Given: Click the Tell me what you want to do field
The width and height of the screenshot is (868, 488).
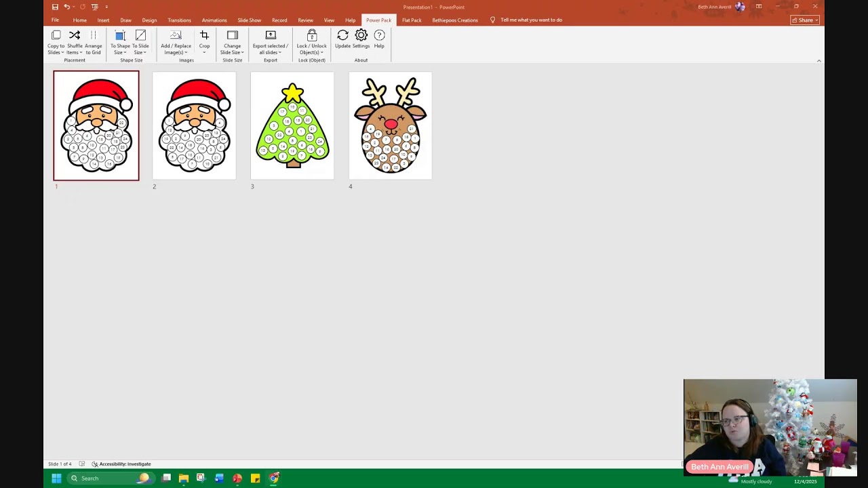Looking at the screenshot, I should tap(531, 20).
